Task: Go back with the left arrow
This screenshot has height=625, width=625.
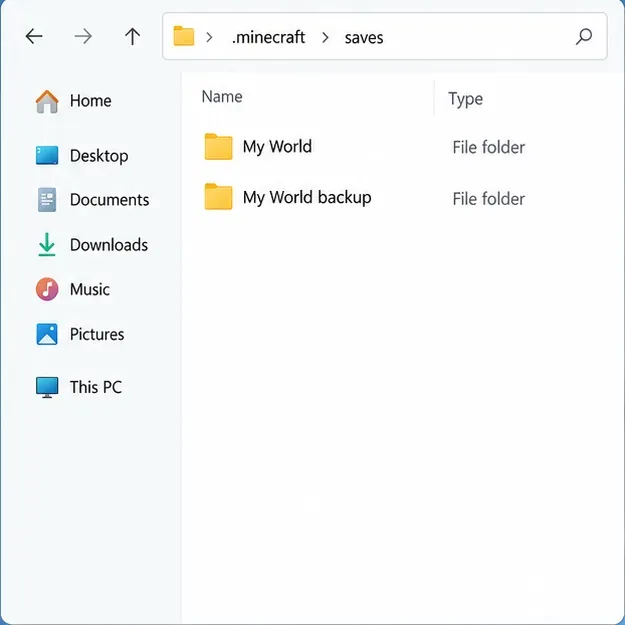Action: (34, 37)
